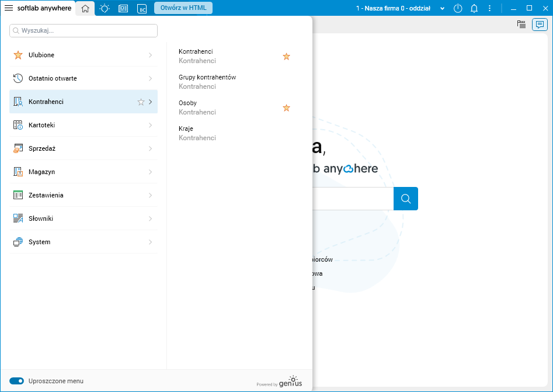Open the news feed icon in toolbar

pyautogui.click(x=123, y=8)
